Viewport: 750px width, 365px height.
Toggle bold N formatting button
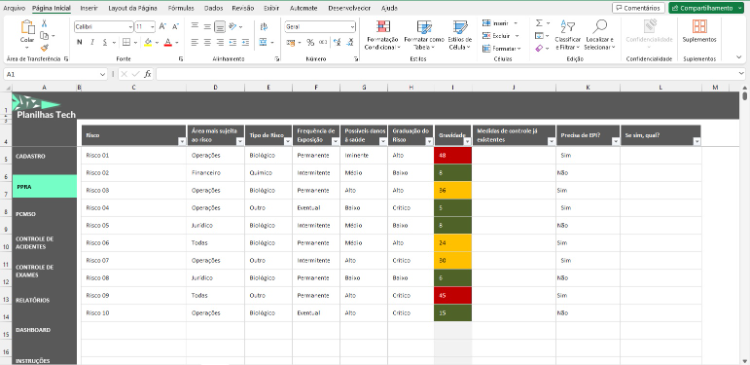[79, 43]
